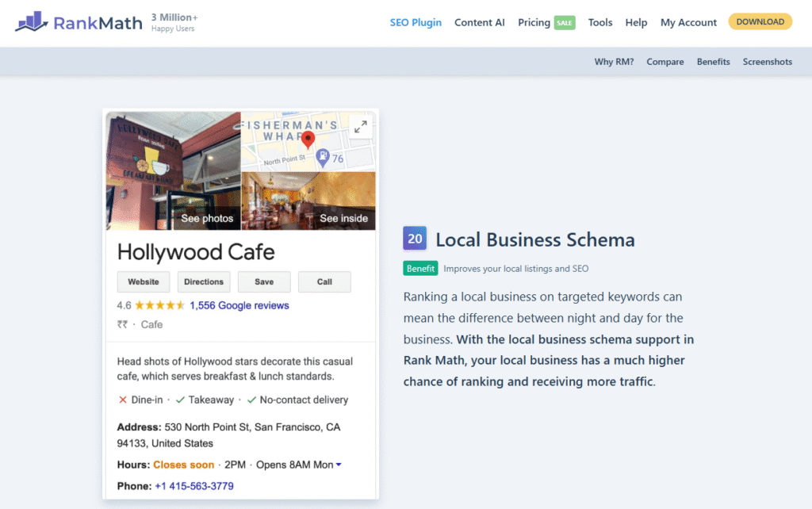Click the charging station icon on map

(323, 158)
